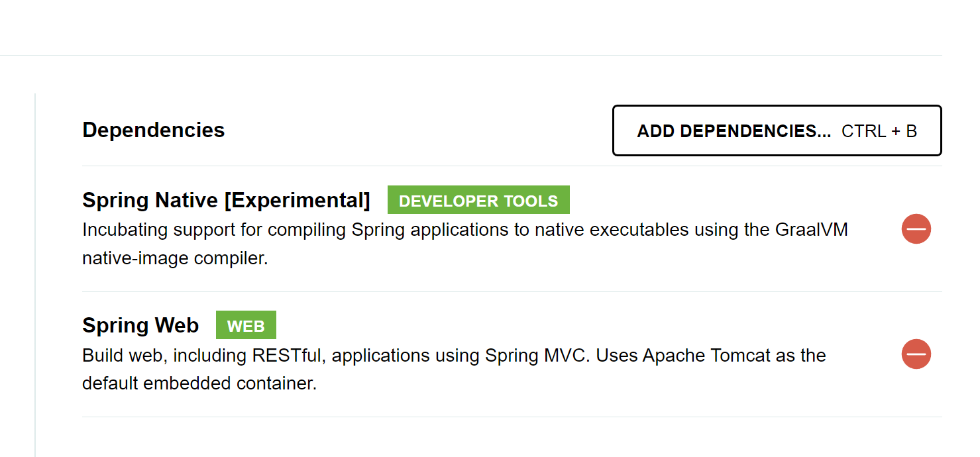Remove the Spring Web dependency
Image resolution: width=980 pixels, height=457 pixels.
pos(916,354)
